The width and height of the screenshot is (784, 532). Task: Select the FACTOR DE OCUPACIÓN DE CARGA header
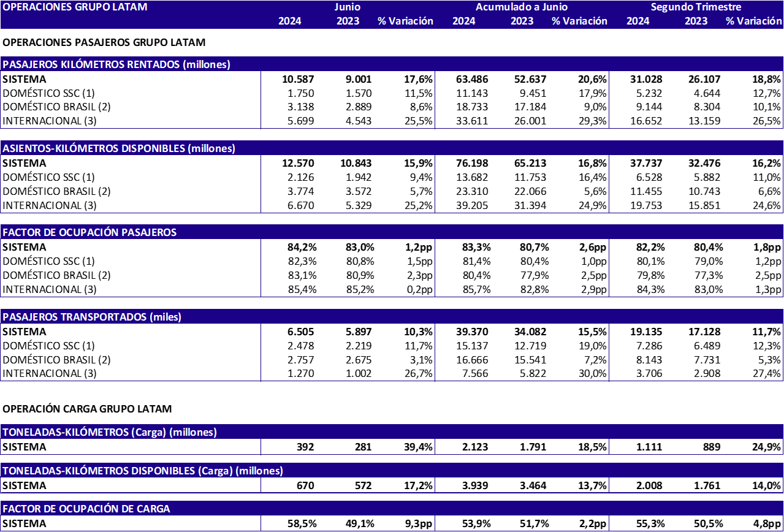click(86, 509)
